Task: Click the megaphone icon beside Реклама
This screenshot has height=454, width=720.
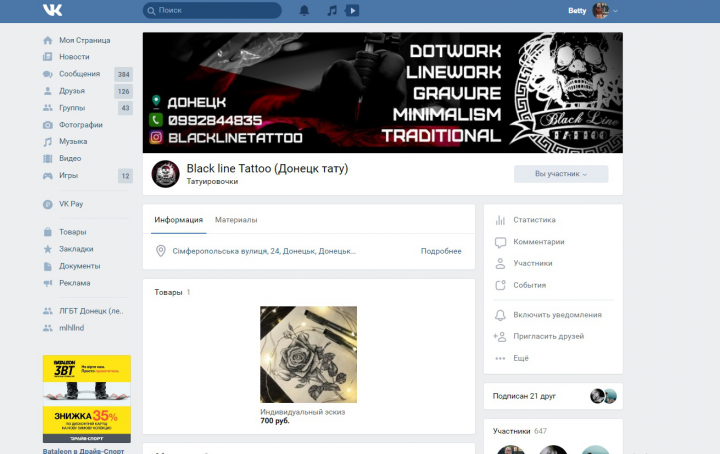Action: click(x=48, y=283)
